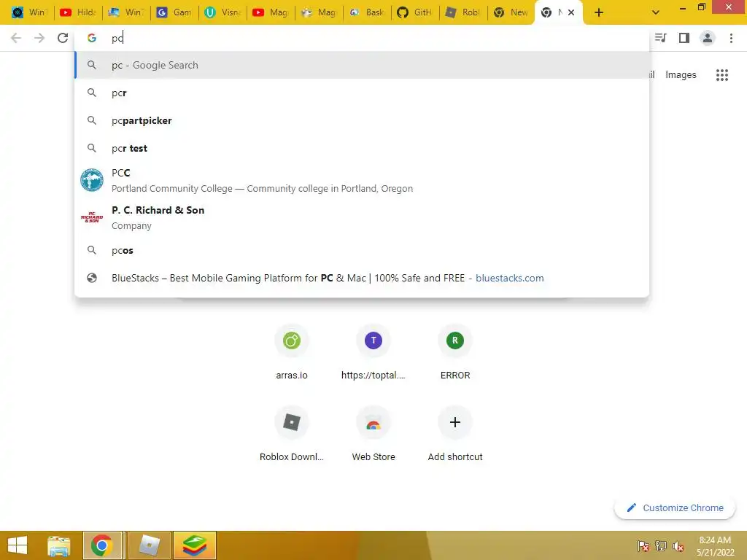Click the taskbar clock showing 8:24 AM

715,546
